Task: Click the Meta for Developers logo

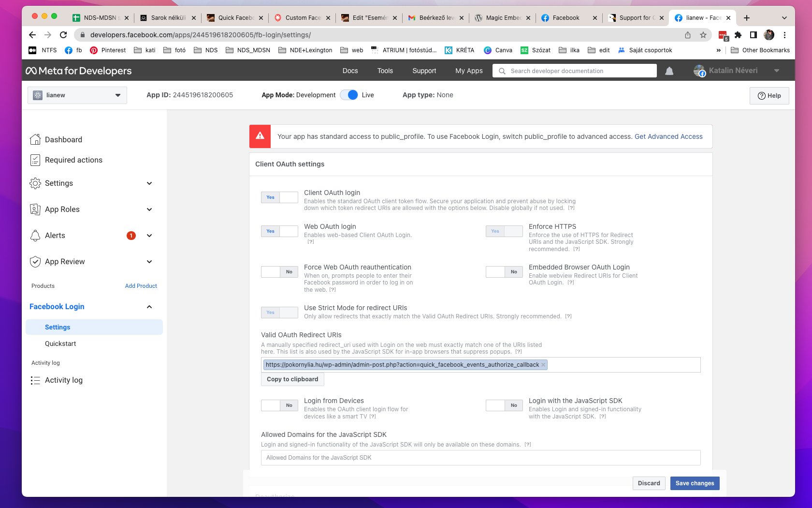Action: coord(79,71)
